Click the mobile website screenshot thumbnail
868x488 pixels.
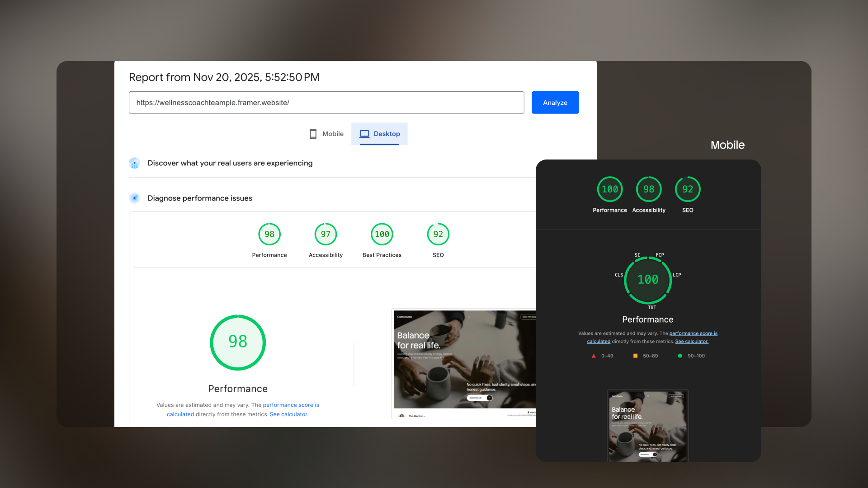click(647, 426)
